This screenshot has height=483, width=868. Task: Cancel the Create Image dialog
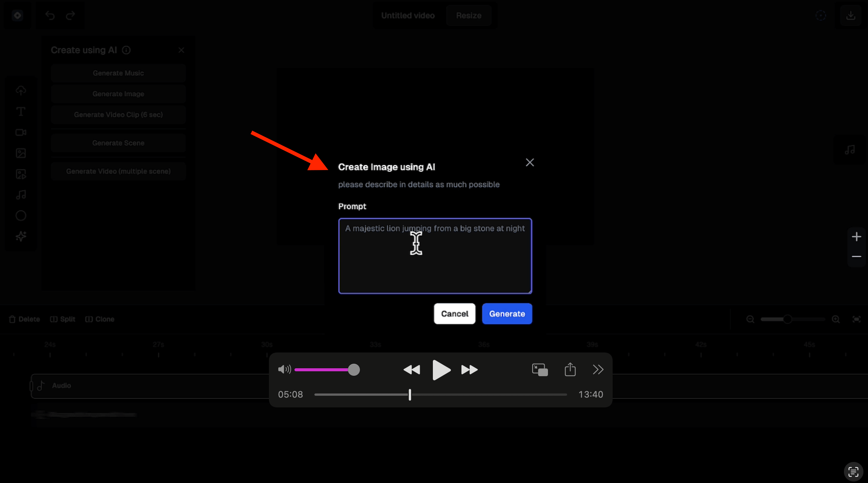[x=454, y=314]
